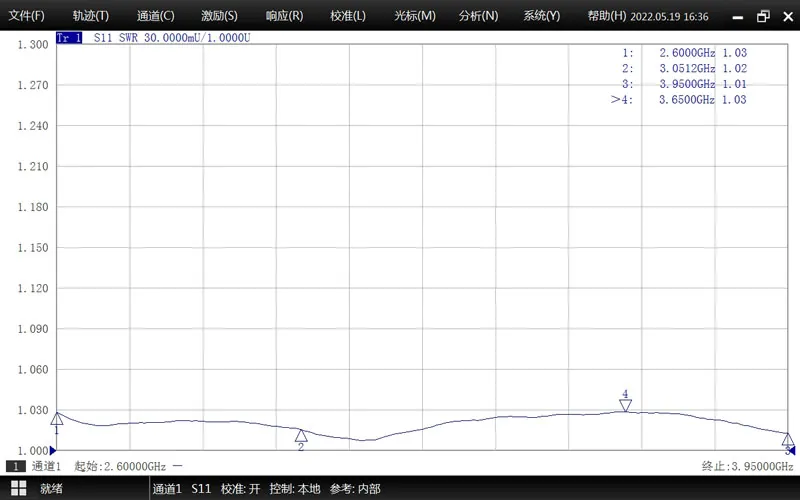Click marker 2 triangle on the trace
The height and width of the screenshot is (500, 800).
tap(301, 435)
